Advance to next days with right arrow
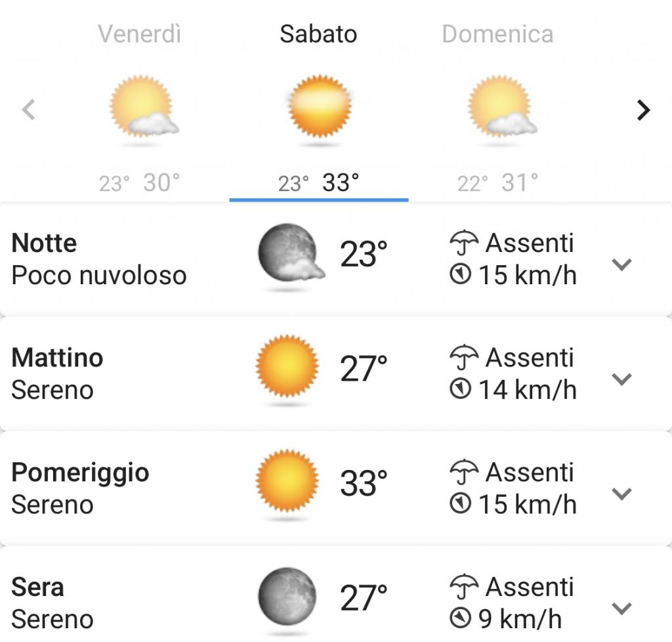Image resolution: width=672 pixels, height=642 pixels. coord(643,110)
